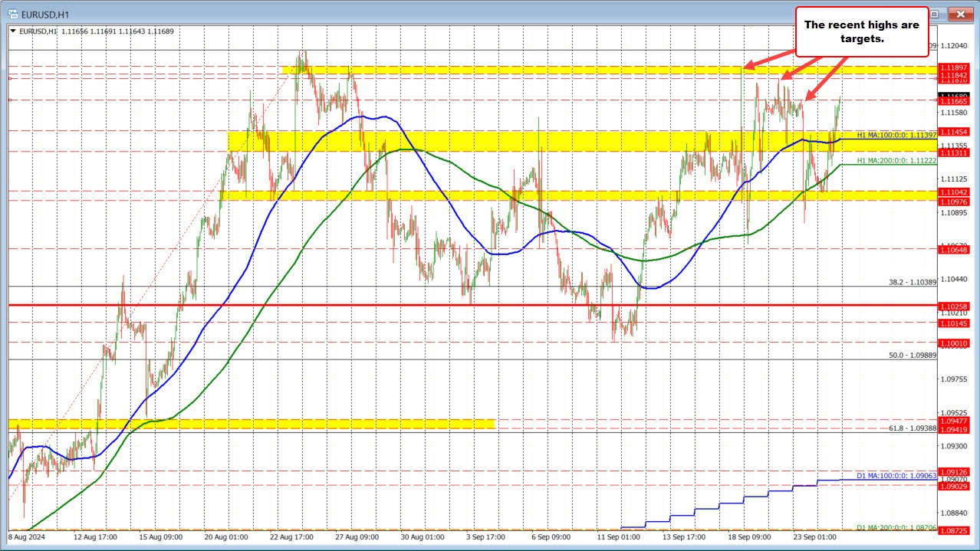Click the 1.11125 price scale value

pos(954,179)
